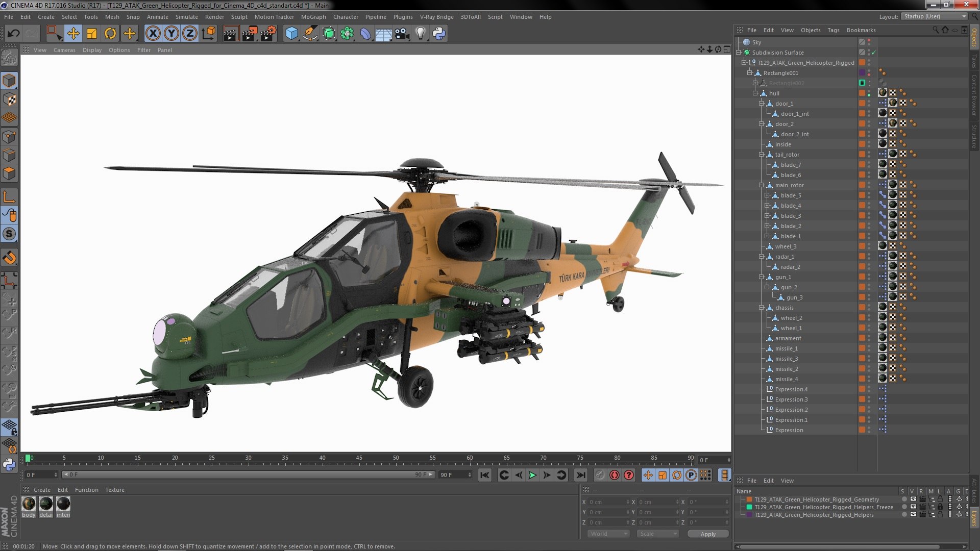Click the Apply button
The height and width of the screenshot is (551, 980).
(x=708, y=534)
